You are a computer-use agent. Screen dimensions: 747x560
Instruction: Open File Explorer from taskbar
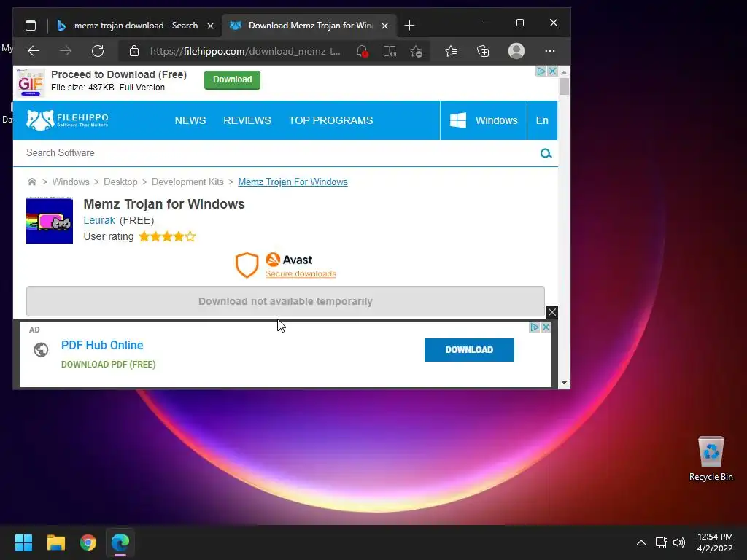[x=55, y=542]
